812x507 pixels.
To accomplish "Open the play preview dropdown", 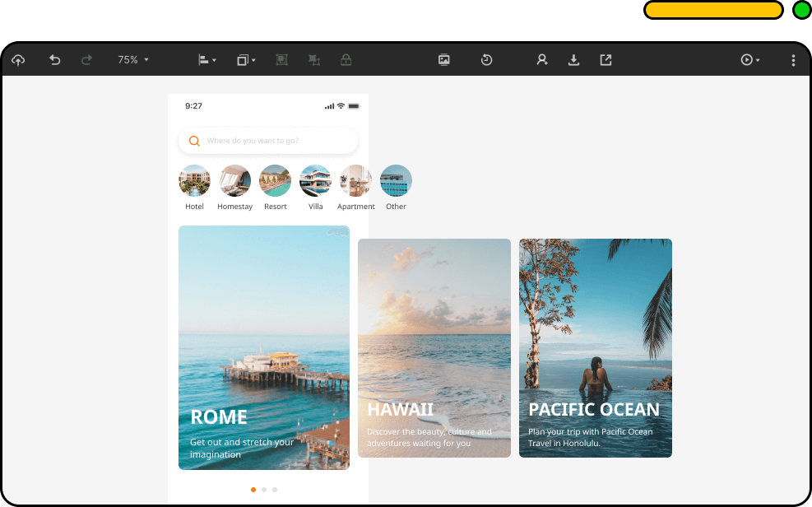I will click(749, 60).
